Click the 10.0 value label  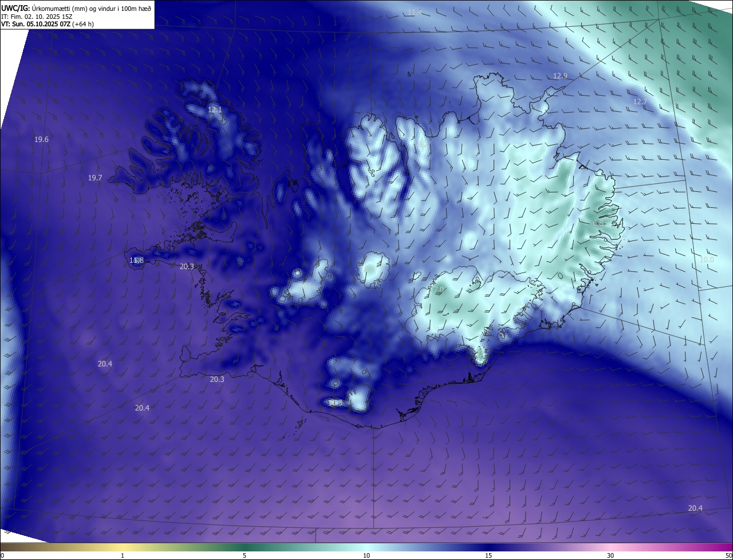(707, 260)
